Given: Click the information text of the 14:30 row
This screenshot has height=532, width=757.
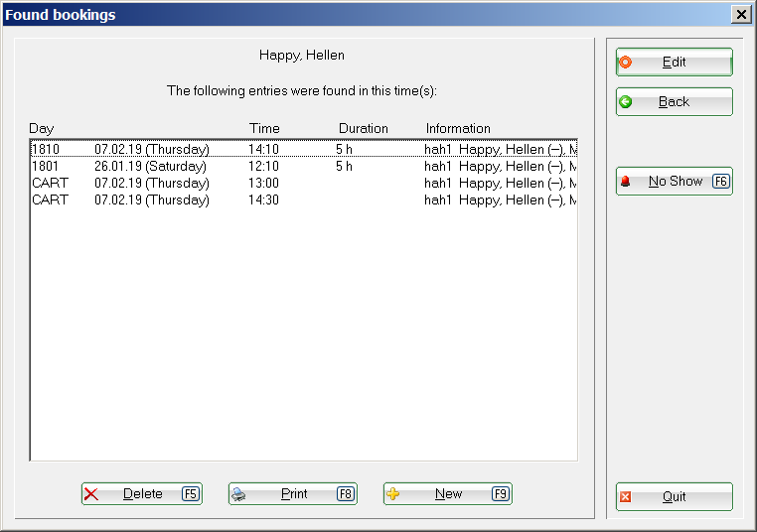Looking at the screenshot, I should point(501,199).
